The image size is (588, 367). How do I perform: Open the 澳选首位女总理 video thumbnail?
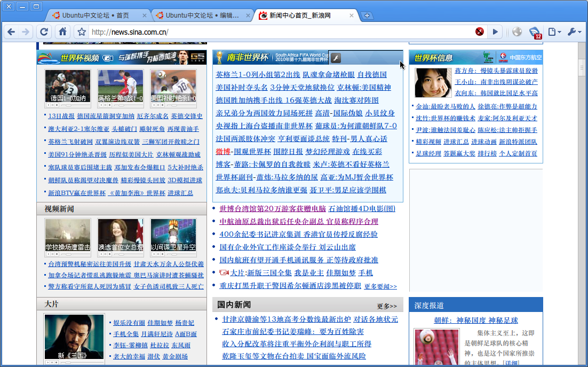(121, 235)
